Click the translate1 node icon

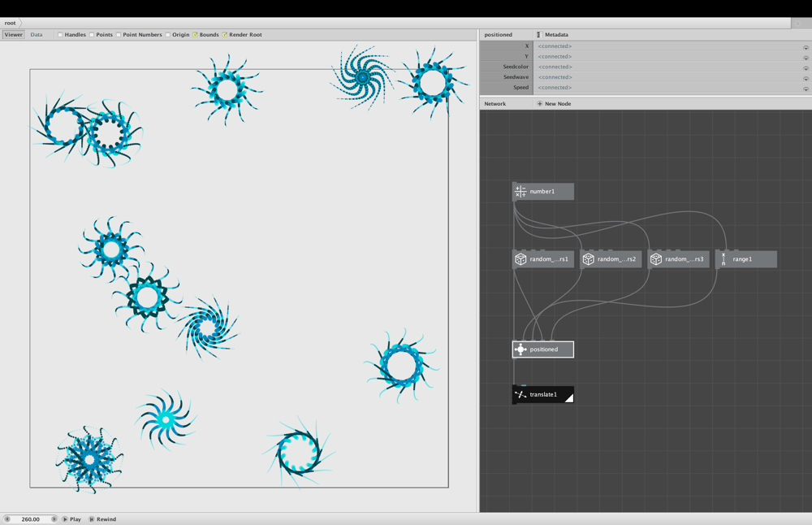coord(520,395)
